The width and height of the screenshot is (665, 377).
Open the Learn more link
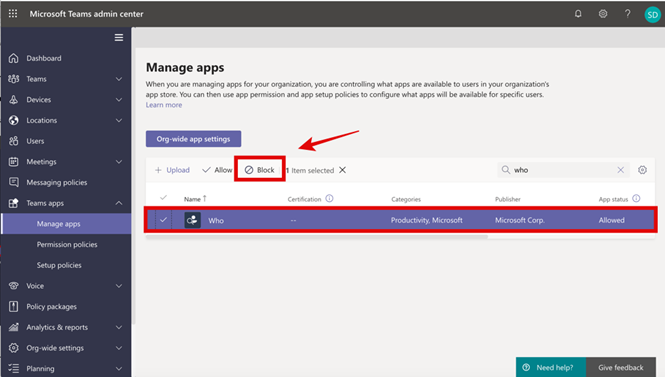164,105
